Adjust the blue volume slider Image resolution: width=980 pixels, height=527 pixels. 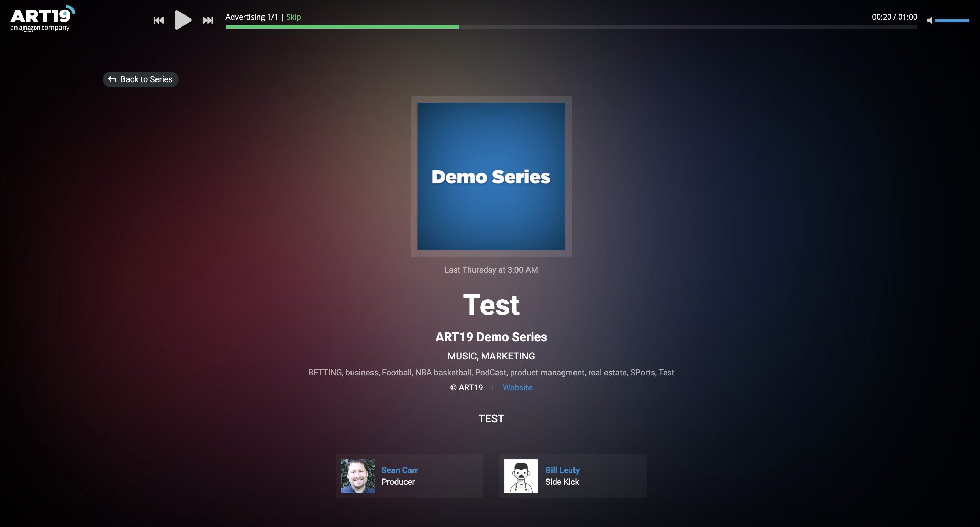[951, 21]
